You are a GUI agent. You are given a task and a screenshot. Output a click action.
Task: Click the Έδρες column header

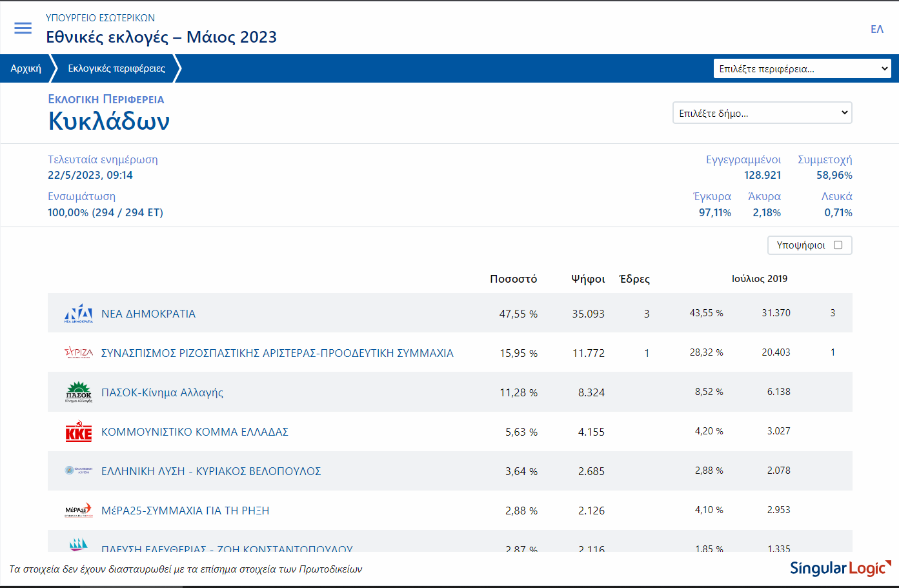634,279
